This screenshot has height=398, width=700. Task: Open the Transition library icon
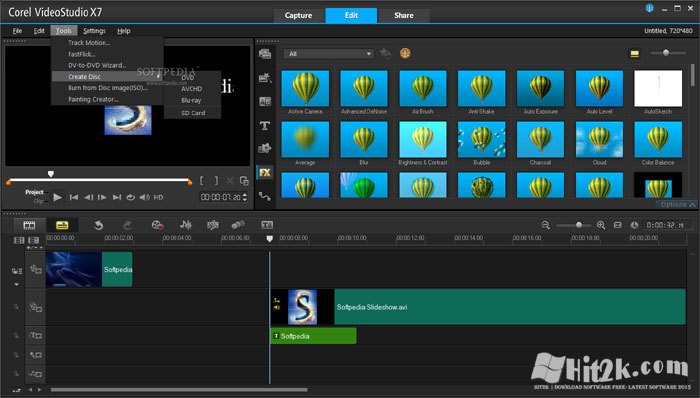(265, 102)
